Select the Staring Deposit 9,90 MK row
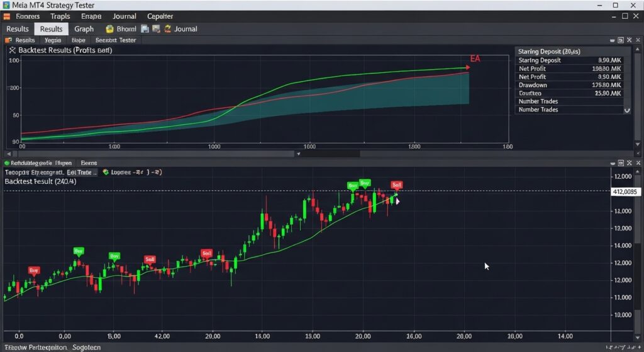This screenshot has height=352, width=644. click(x=570, y=60)
